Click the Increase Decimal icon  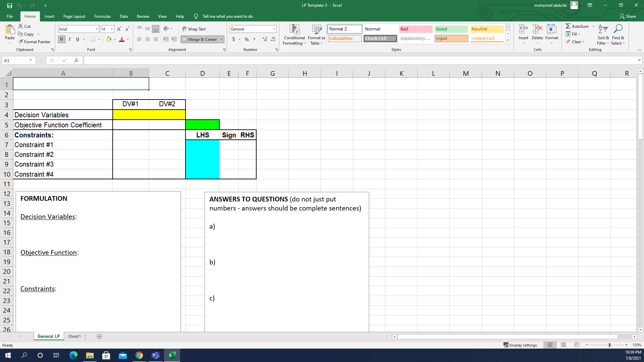point(265,39)
